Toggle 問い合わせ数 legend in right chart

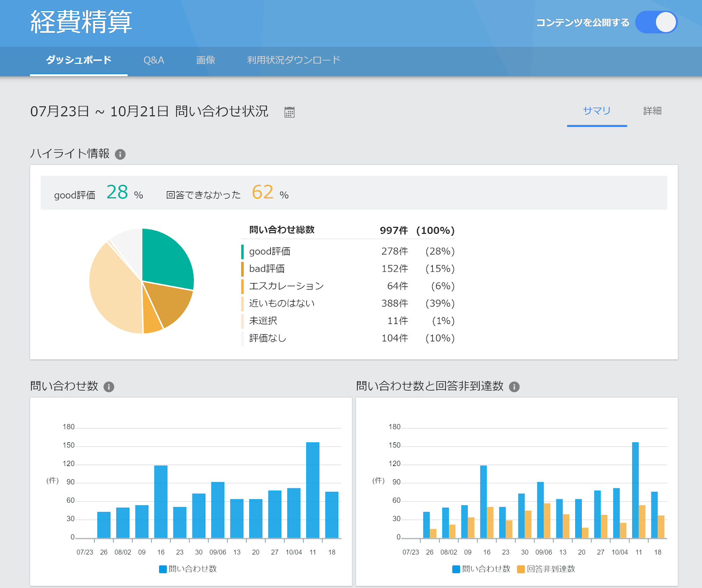(x=481, y=569)
